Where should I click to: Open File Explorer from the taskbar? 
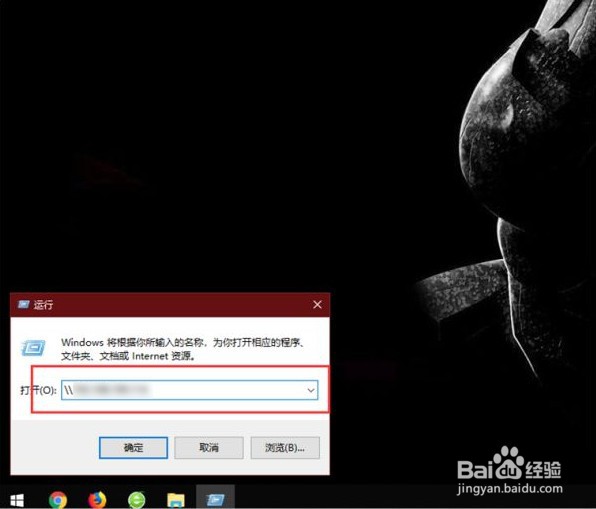(x=176, y=500)
